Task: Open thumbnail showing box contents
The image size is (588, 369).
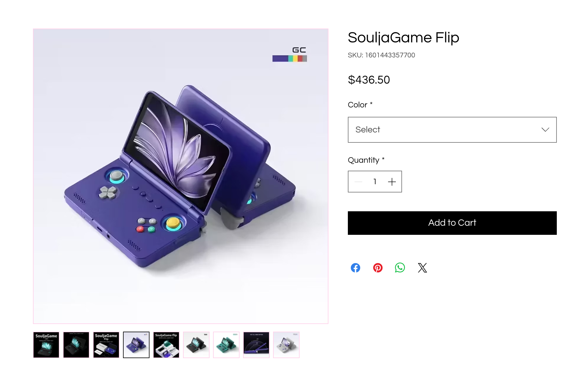Action: pos(106,345)
